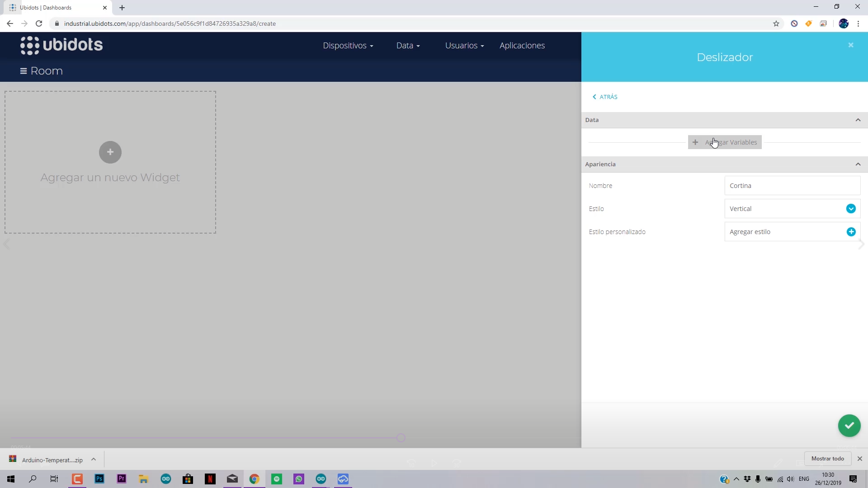Click Agregar Variables button
The image size is (868, 488).
[725, 142]
